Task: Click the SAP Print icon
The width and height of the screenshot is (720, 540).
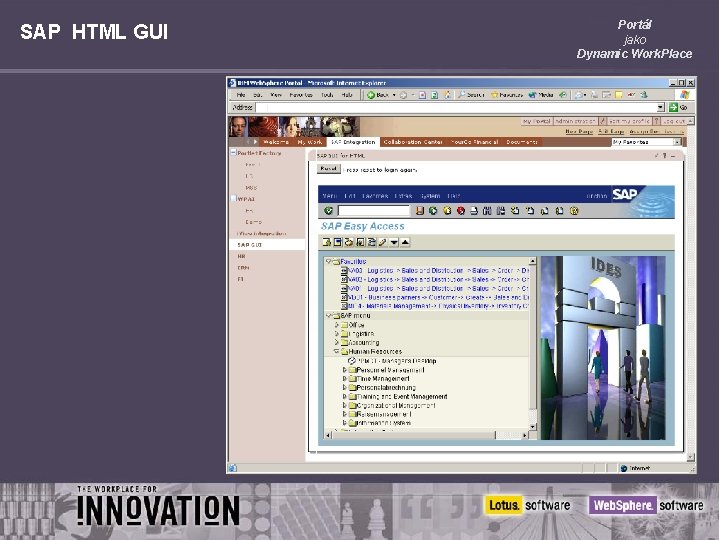Action: pos(474,211)
